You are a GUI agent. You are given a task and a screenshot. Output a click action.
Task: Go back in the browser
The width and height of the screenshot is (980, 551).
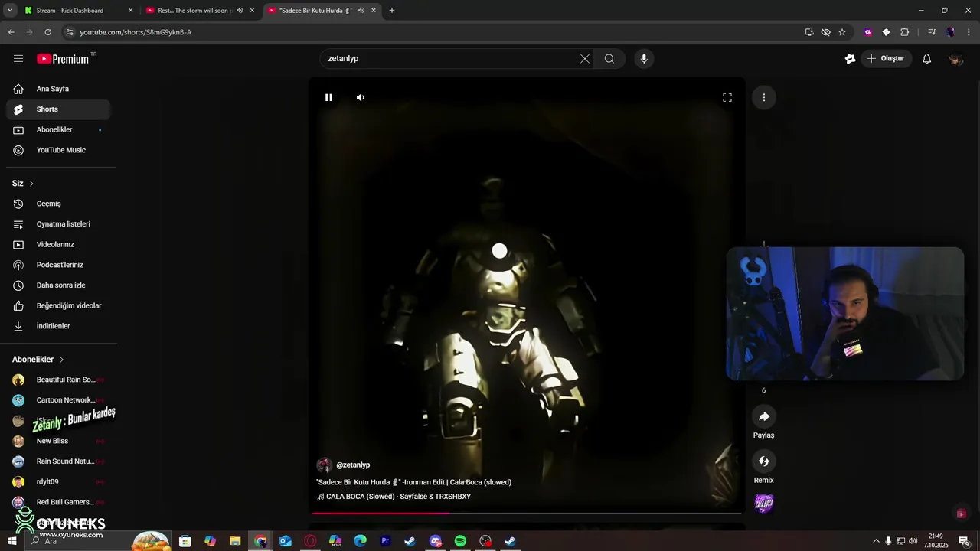11,32
